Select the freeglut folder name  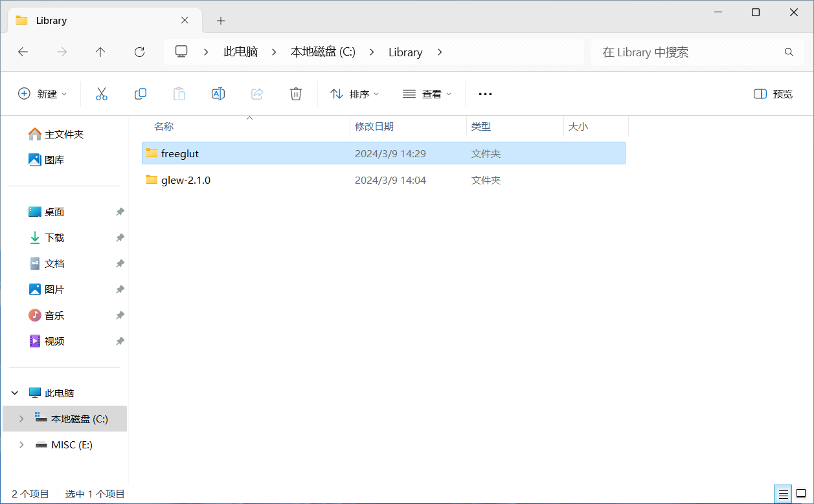tap(180, 154)
